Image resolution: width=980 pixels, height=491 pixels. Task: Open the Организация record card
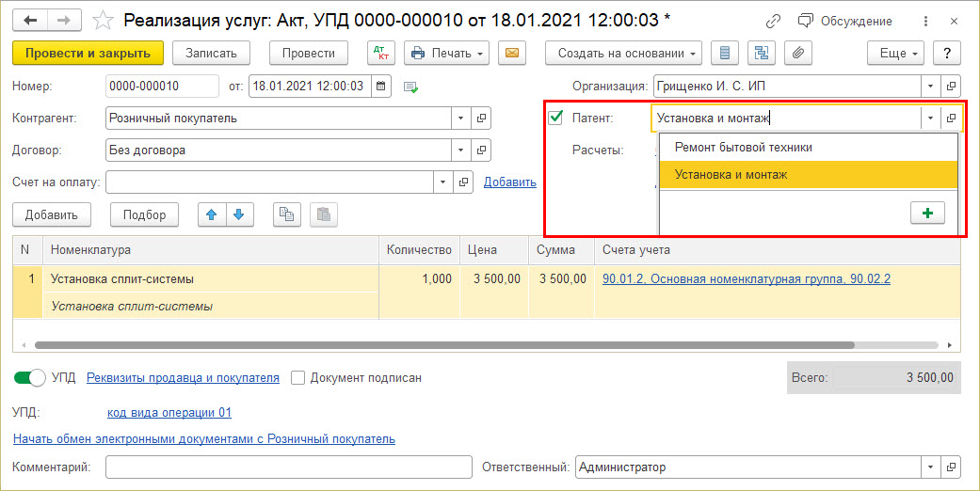pyautogui.click(x=951, y=87)
